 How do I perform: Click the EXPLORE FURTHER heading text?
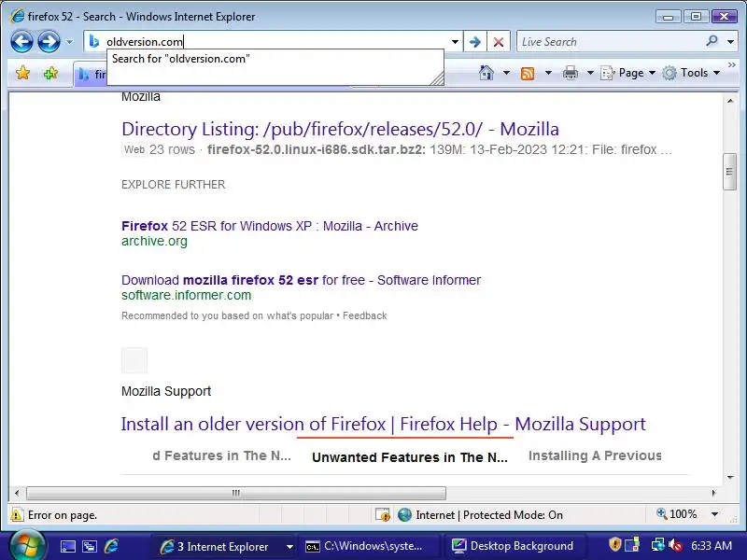tap(174, 185)
